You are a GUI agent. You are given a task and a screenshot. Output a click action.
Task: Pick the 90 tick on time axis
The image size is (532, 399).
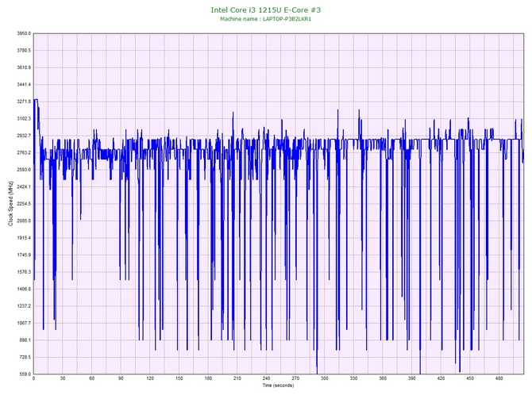point(121,378)
